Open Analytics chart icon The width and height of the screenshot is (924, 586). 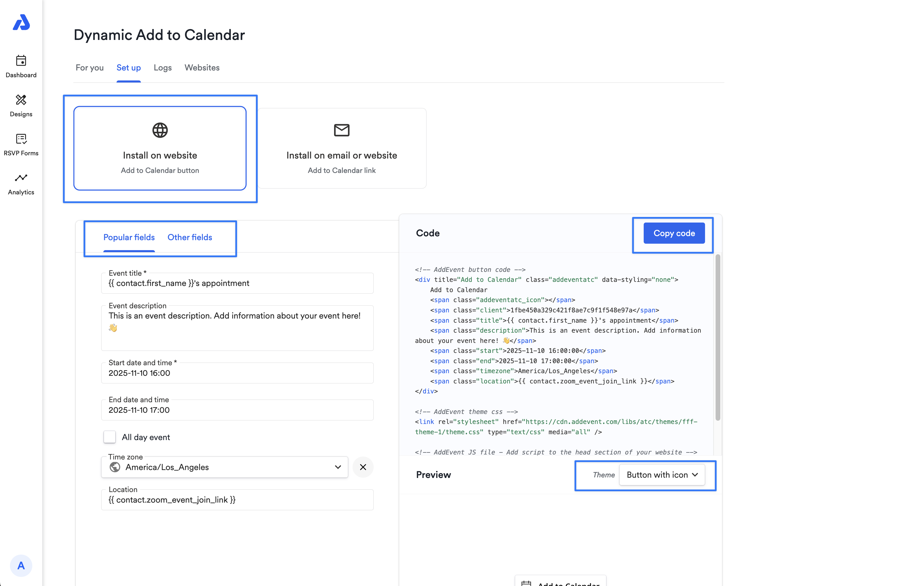pyautogui.click(x=21, y=178)
